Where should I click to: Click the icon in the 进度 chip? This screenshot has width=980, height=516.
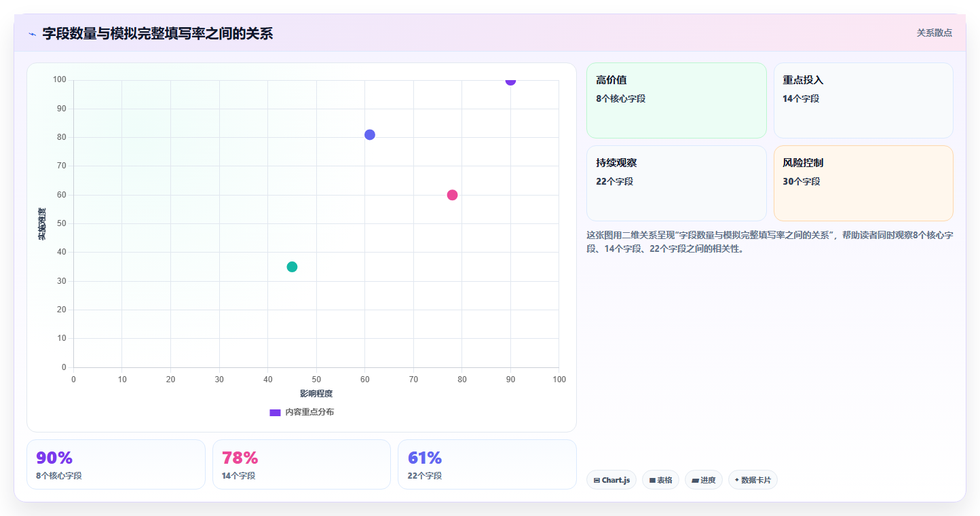(695, 480)
